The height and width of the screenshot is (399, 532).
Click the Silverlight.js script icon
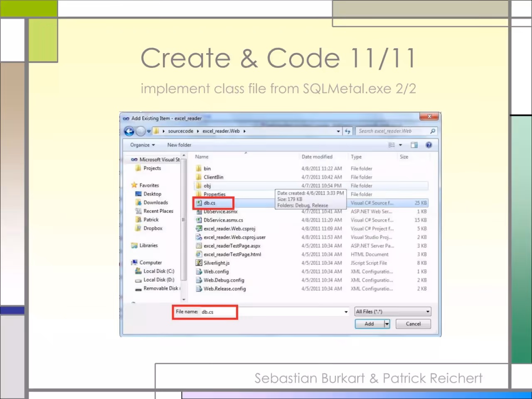point(199,263)
